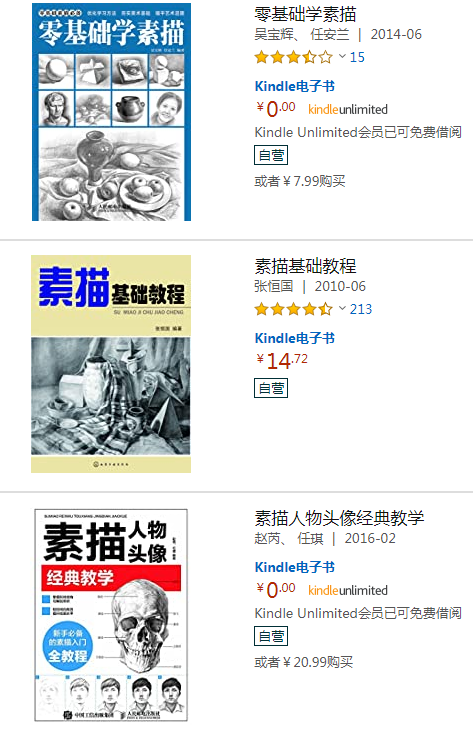Screen dimensions: 473x737
Task: Click the star rating of 零基础学素描
Action: [x=293, y=57]
